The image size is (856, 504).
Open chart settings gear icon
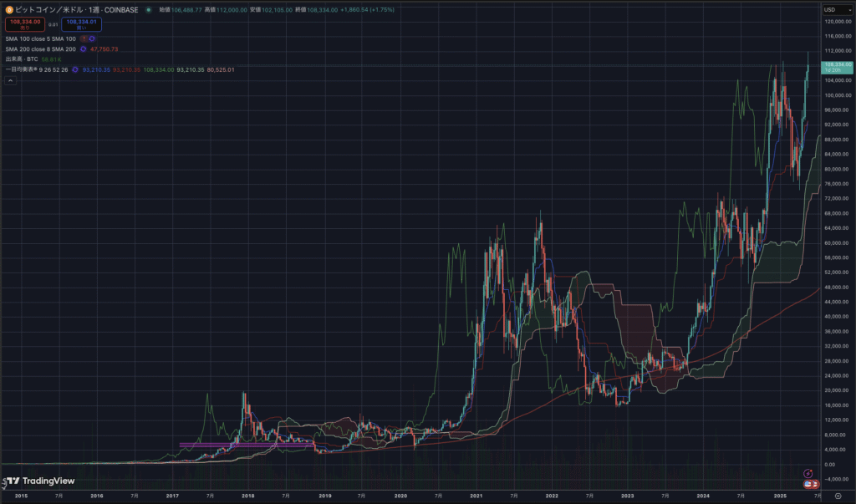coord(838,496)
